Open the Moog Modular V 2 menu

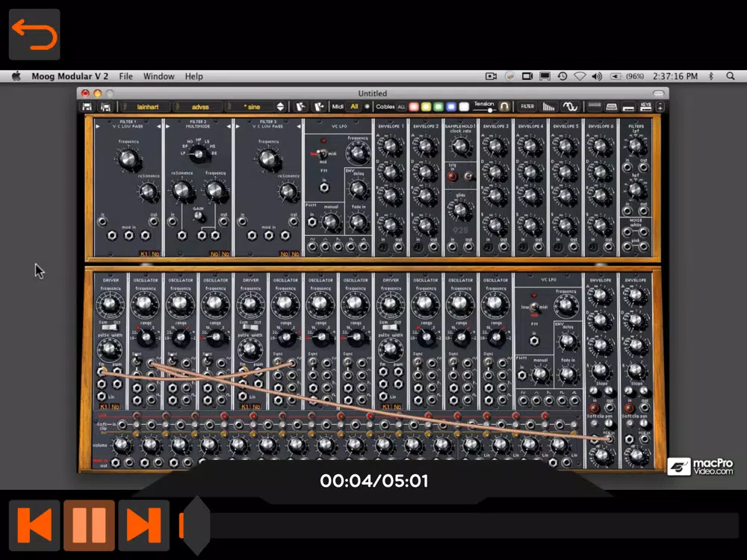click(70, 76)
